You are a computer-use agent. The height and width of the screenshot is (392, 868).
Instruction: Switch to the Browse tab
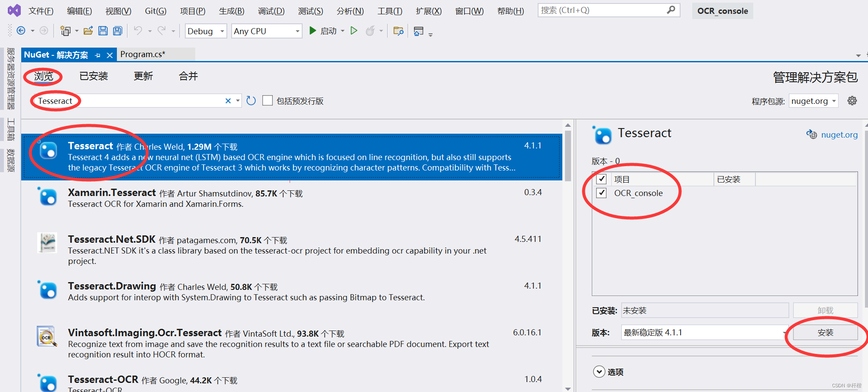44,76
